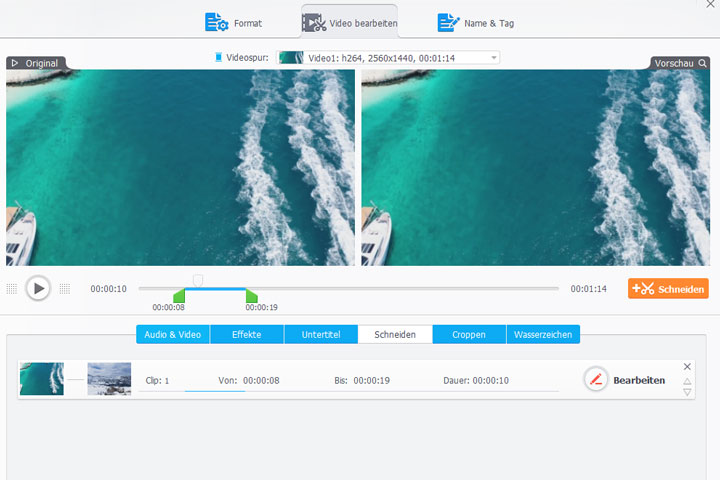The image size is (720, 480).
Task: Open the Croppen tab
Action: coord(469,334)
